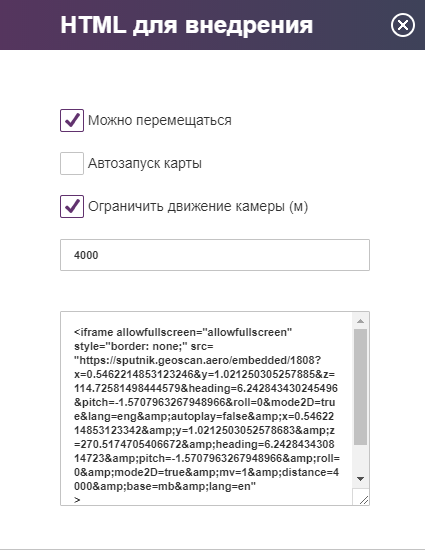Viewport: 425px width, 550px height.
Task: Click the scrollbar track below the thumb
Action: tap(360, 458)
